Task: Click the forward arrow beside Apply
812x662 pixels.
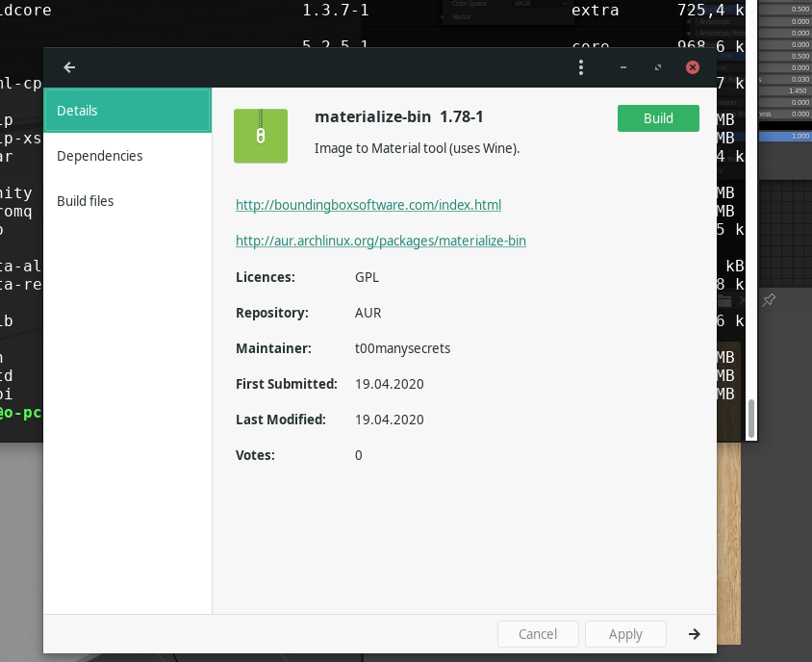Action: coord(694,634)
